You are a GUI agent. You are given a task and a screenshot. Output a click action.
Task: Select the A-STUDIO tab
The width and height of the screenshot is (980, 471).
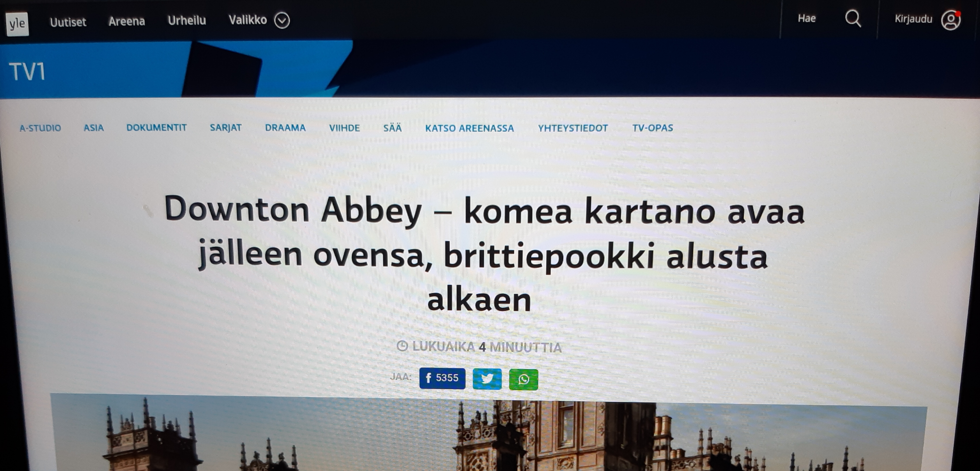point(40,128)
